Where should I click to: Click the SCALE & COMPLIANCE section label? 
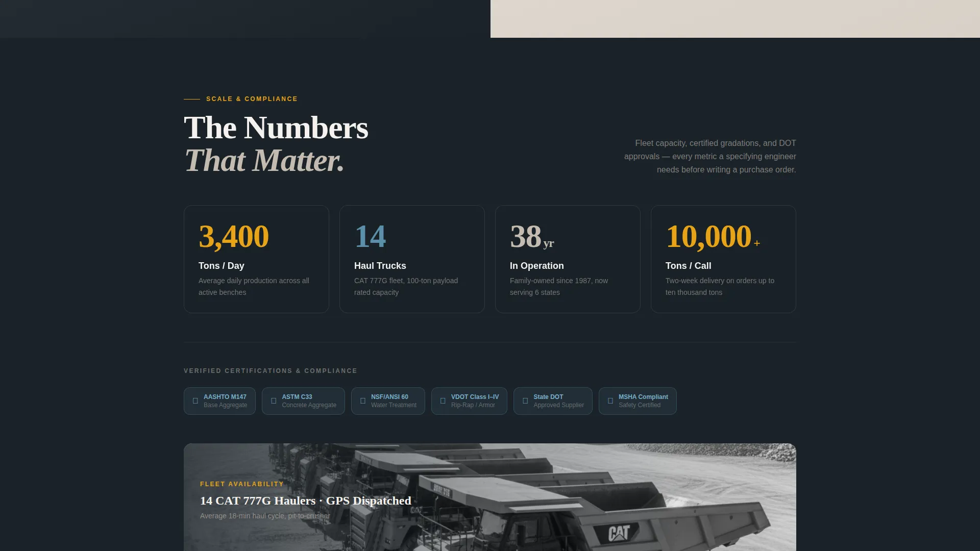click(x=252, y=99)
